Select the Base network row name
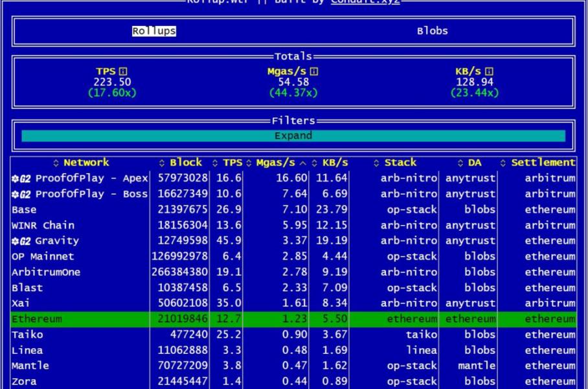Screen dimensions: 588x389 24,209
